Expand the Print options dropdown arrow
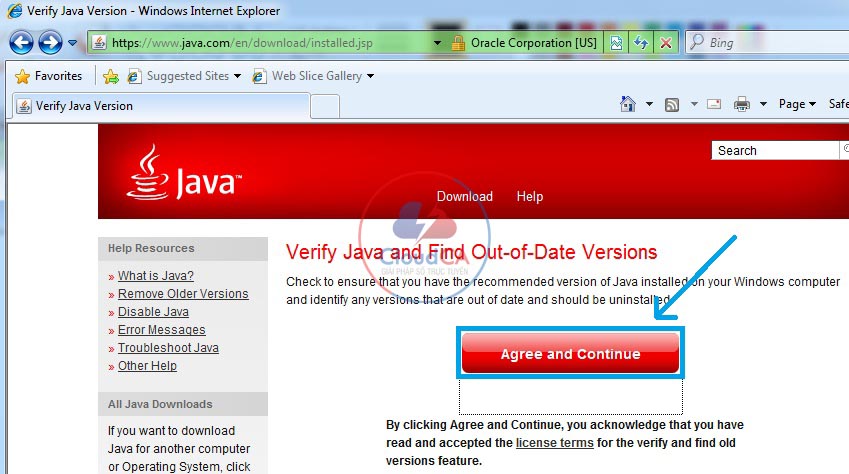Image resolution: width=849 pixels, height=474 pixels. (x=763, y=103)
